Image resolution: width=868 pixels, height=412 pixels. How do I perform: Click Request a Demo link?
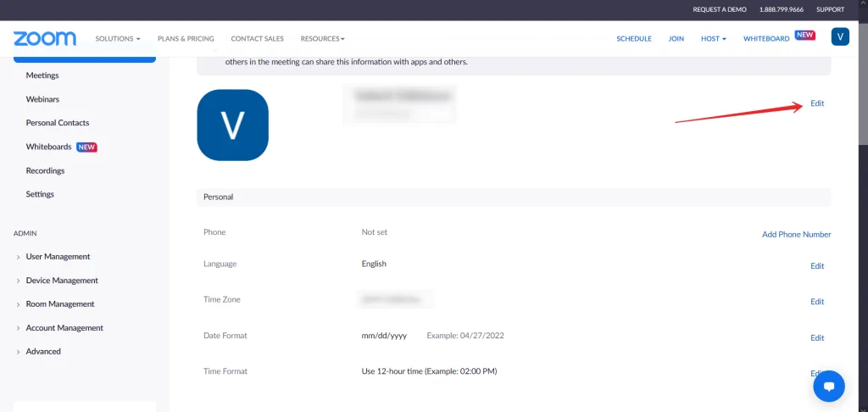(x=720, y=10)
